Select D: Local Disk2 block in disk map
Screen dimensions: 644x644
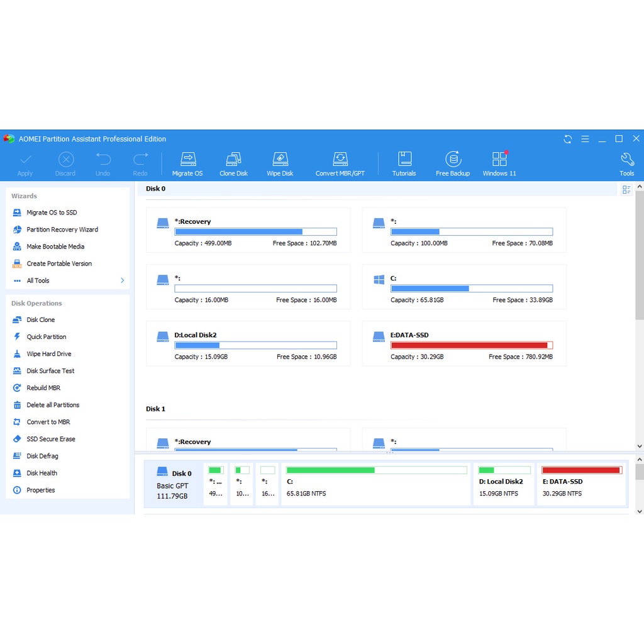(504, 484)
